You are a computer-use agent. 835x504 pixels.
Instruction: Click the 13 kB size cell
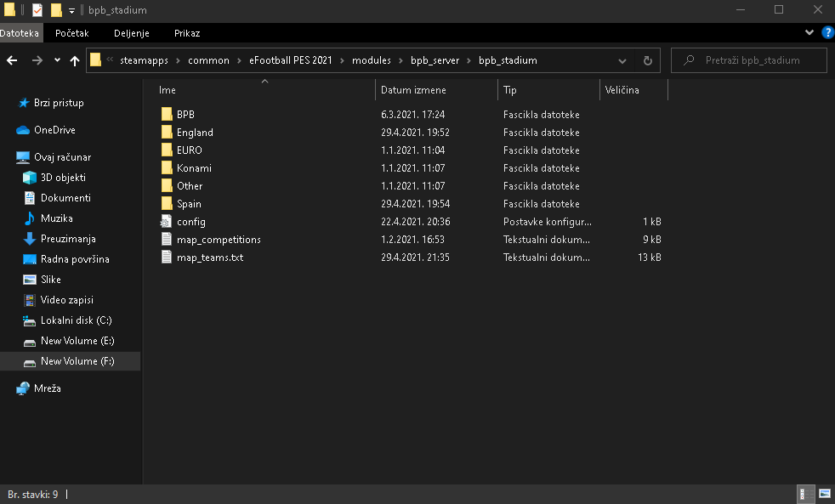tap(649, 257)
